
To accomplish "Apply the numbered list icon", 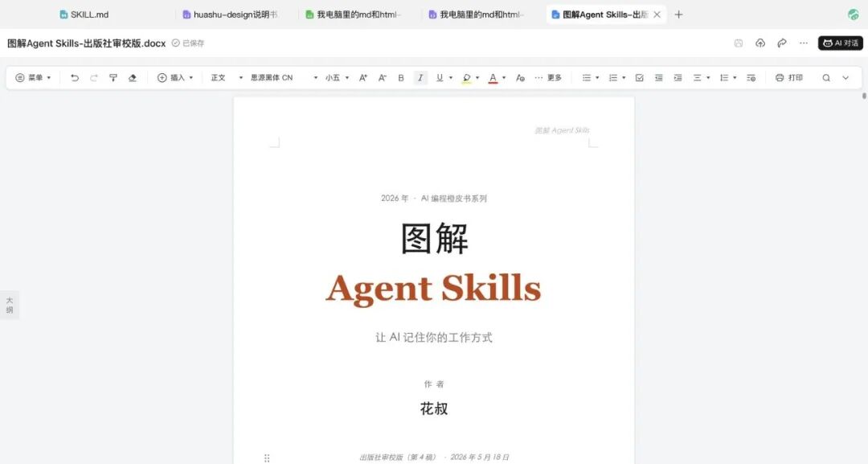I will coord(613,78).
